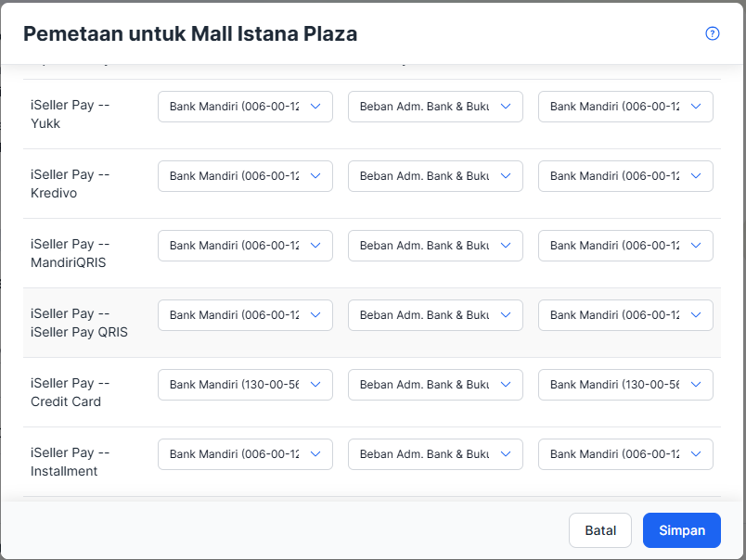Open first Bank Mandiri dropdown in iSeller Pay QRIS row
Screen dimensions: 746x560
pyautogui.click(x=245, y=315)
